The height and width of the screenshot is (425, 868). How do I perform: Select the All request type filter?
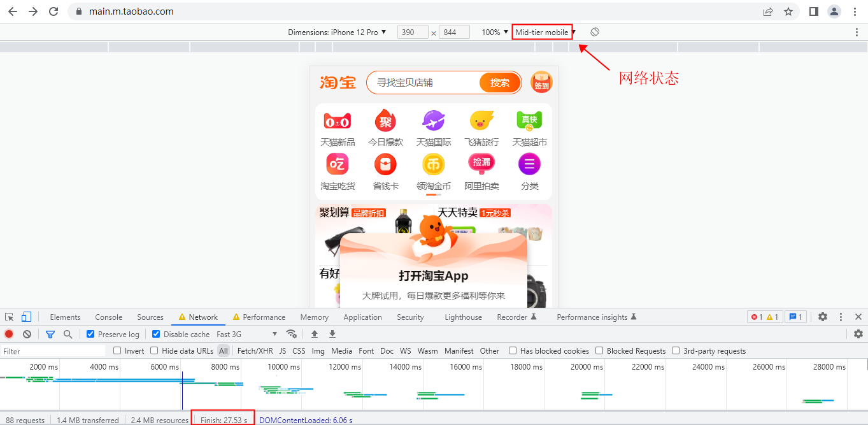(224, 350)
